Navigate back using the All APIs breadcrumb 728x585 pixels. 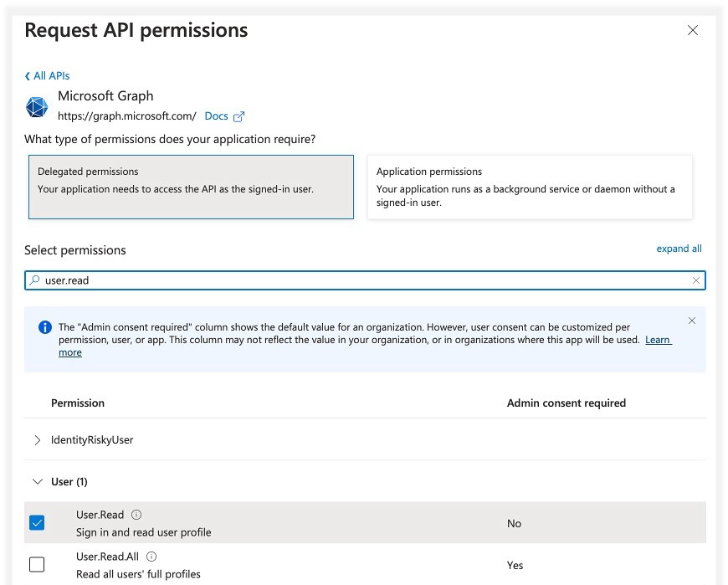(47, 75)
